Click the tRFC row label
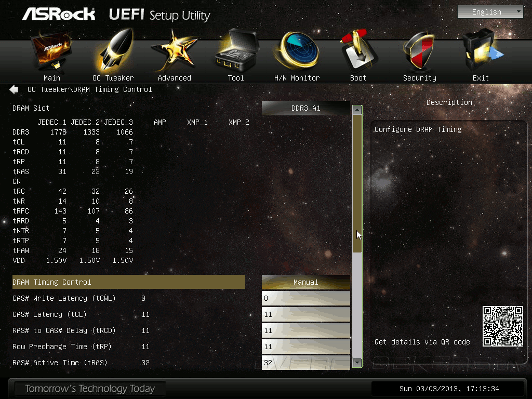Screen dimensions: 532x399 (21, 211)
